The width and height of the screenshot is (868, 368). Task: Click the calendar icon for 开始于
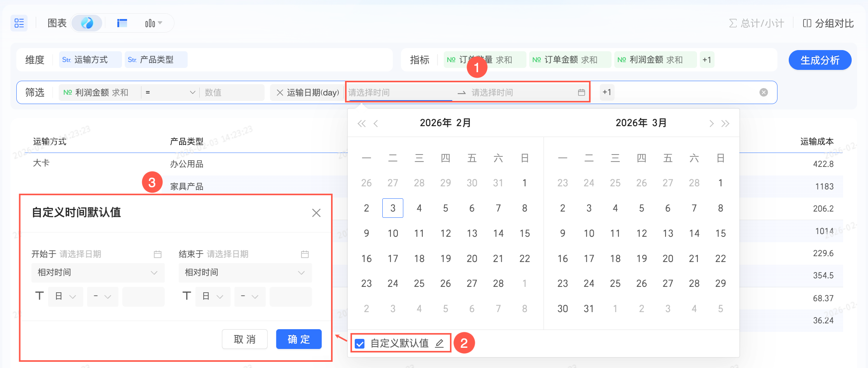coord(157,254)
